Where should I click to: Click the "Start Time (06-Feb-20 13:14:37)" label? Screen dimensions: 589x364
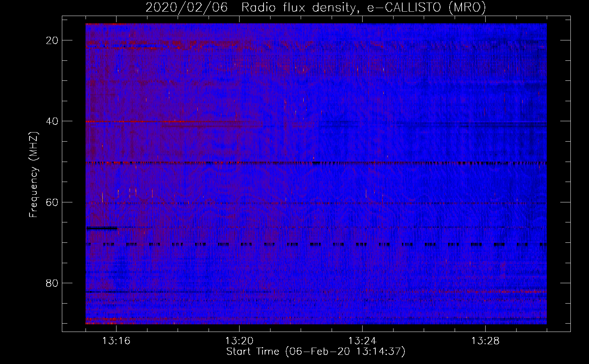tap(316, 352)
